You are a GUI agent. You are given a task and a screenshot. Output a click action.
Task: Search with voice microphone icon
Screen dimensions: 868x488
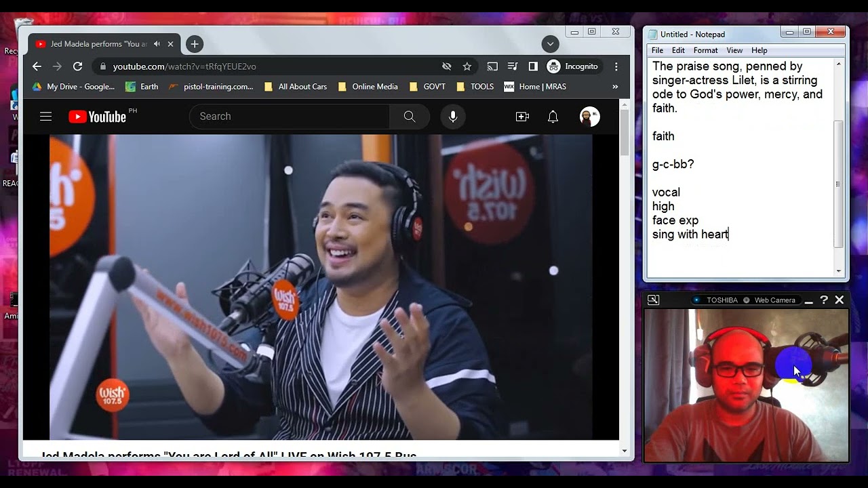(453, 117)
